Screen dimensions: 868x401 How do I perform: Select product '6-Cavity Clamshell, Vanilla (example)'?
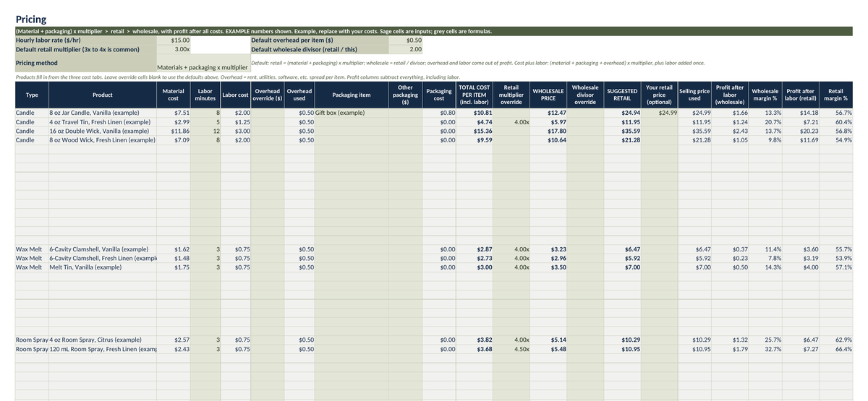[102, 249]
